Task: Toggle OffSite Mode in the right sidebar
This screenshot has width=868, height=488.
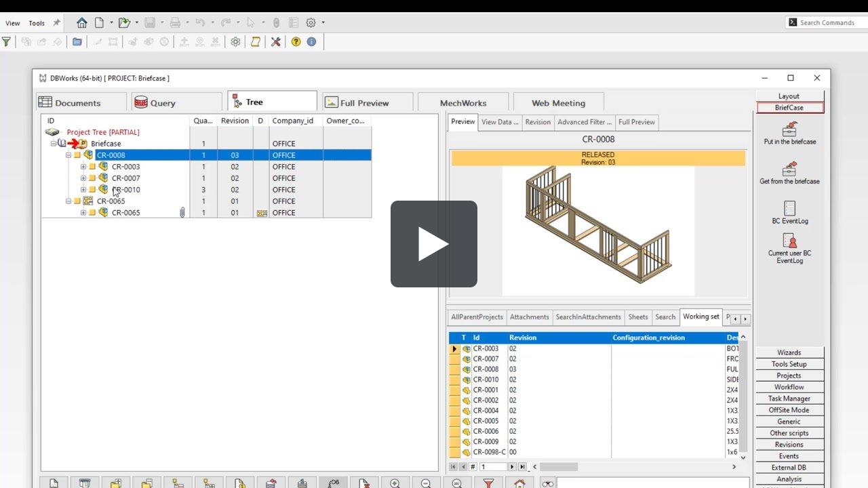Action: (x=789, y=409)
